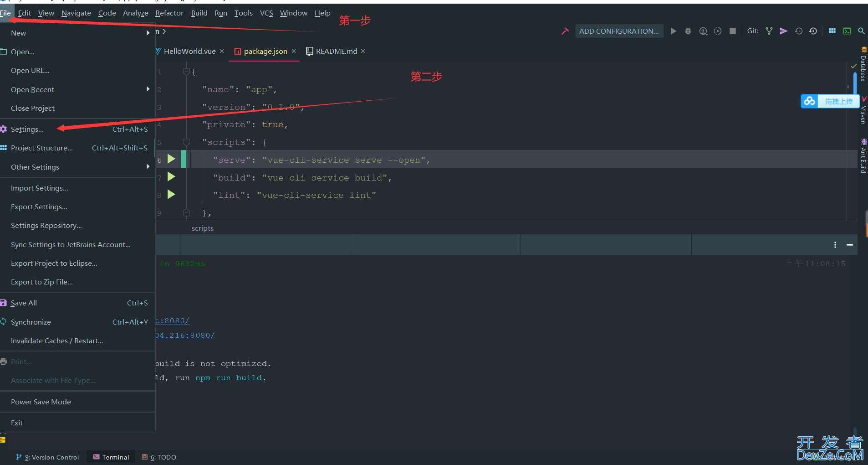Choose Settings Repository... menu item
Viewport: 868px width, 465px height.
77,225
